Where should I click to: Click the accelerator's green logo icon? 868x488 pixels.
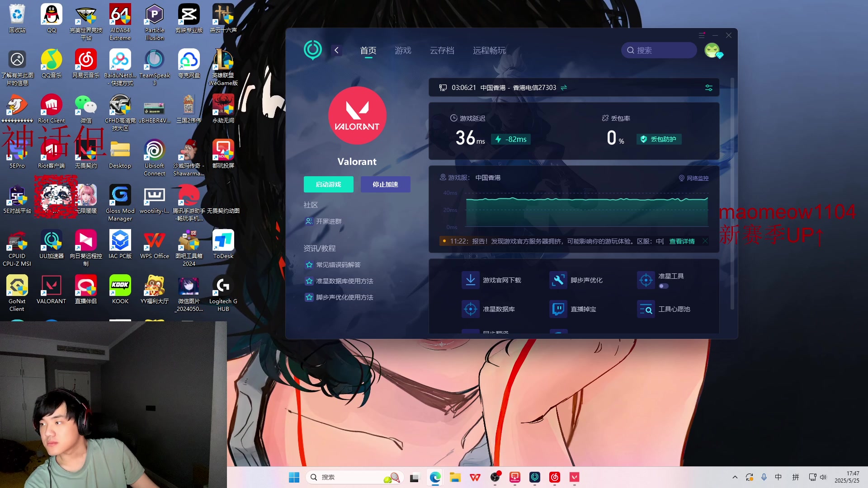pyautogui.click(x=312, y=50)
